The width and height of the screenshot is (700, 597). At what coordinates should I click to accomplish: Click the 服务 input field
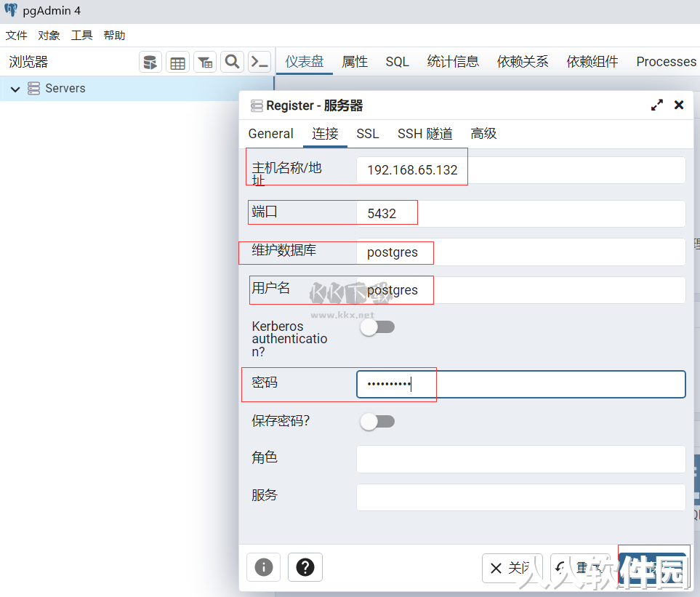[x=521, y=497]
